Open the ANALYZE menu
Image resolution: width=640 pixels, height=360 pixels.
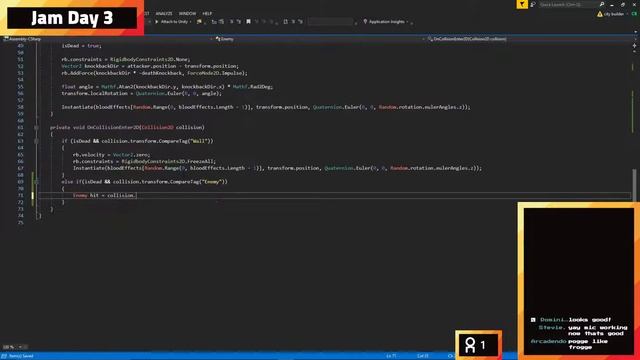click(x=164, y=13)
